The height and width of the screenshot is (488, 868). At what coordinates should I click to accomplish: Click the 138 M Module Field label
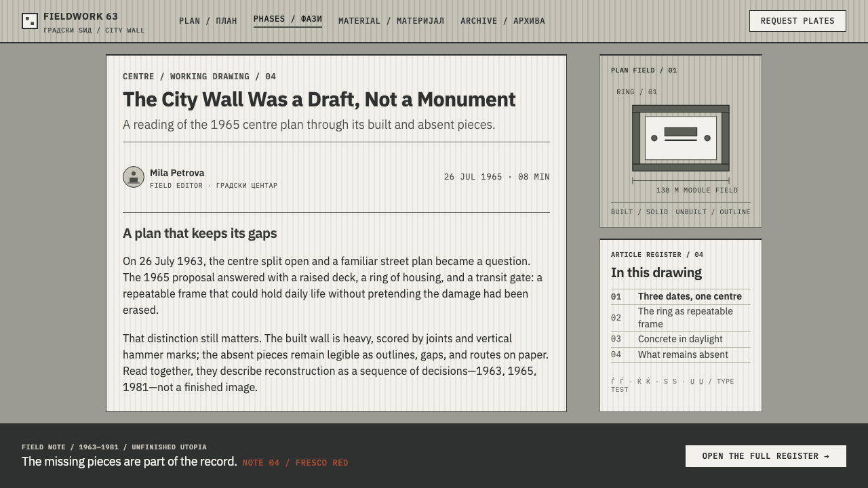[697, 190]
